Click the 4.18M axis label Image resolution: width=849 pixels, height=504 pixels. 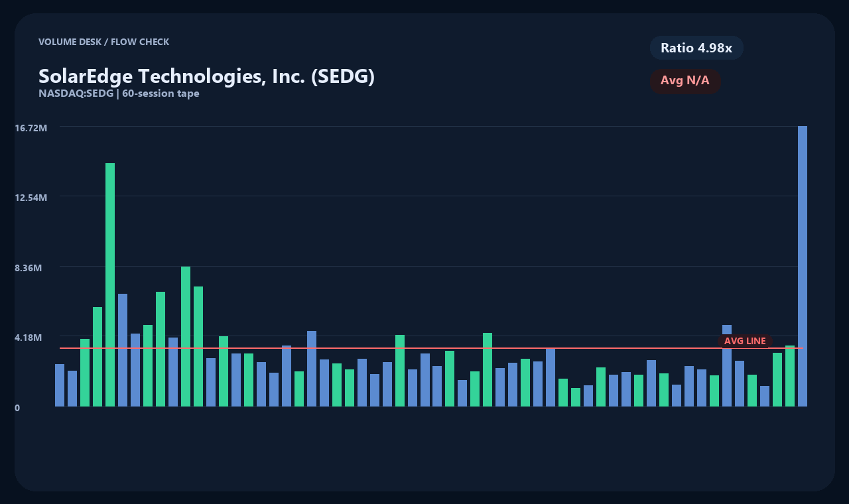[29, 338]
